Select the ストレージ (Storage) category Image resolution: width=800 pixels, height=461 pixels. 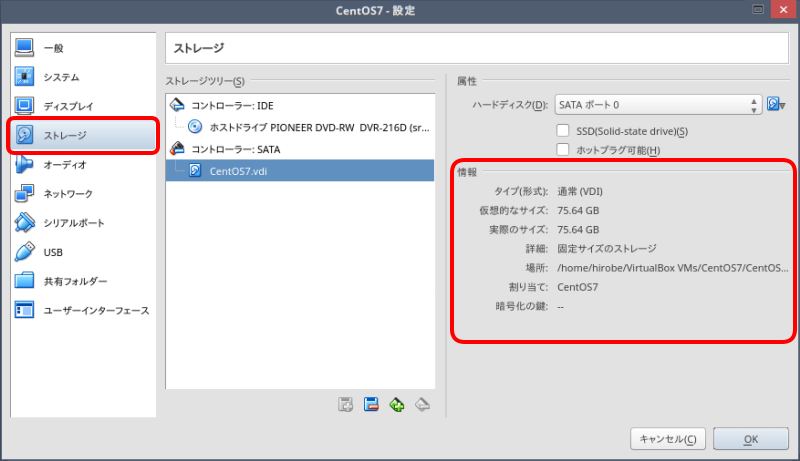pos(83,135)
